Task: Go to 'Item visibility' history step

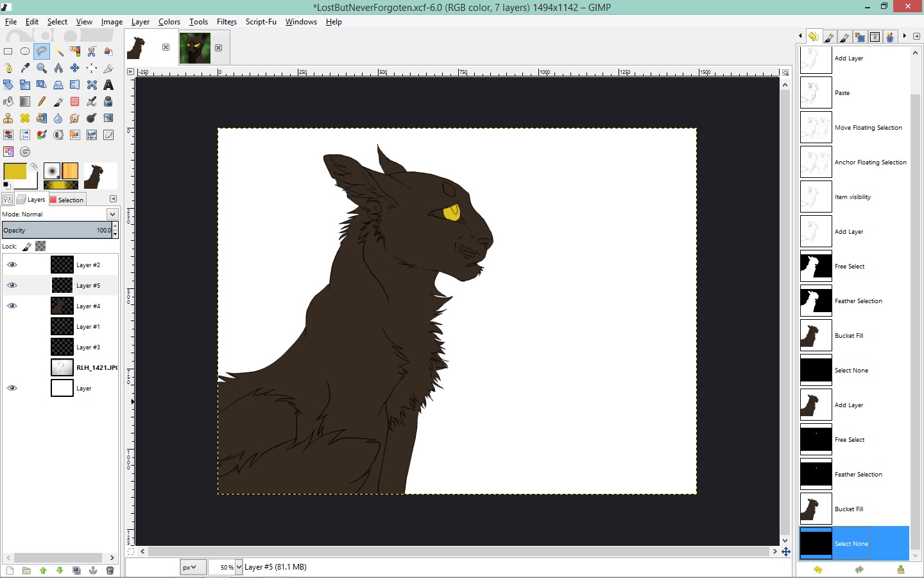Action: (854, 197)
